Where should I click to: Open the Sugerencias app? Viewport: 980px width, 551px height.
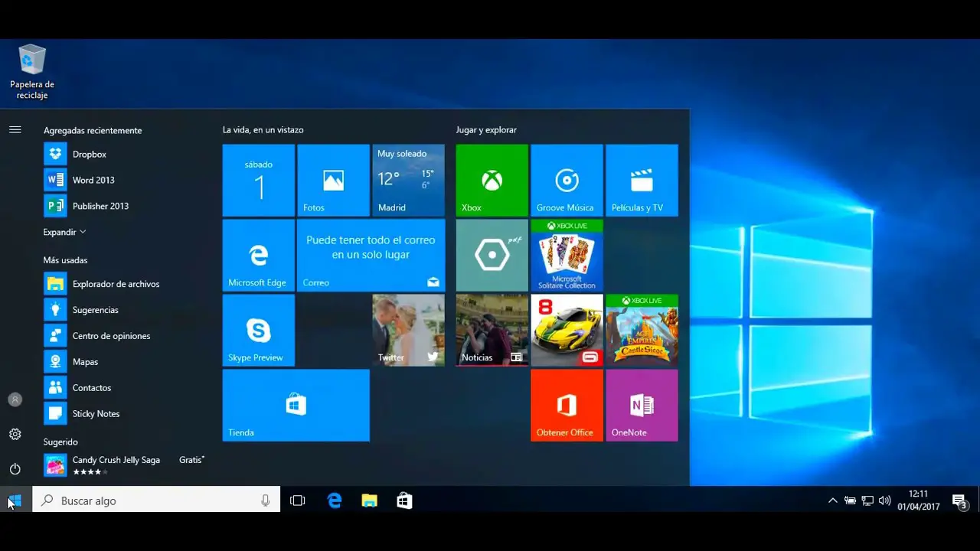click(122, 310)
